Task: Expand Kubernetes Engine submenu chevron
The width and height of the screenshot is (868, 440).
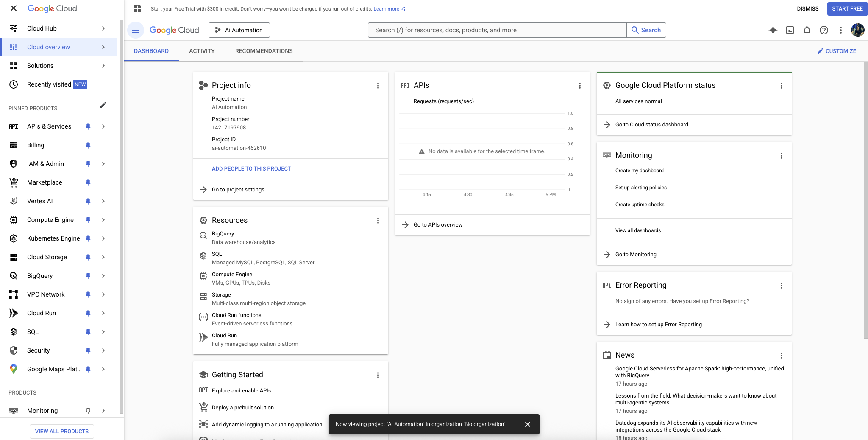Action: coord(103,238)
